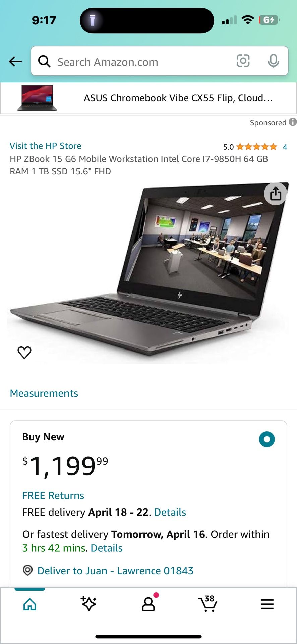Open camera lens search icon
This screenshot has width=297, height=644.
[243, 61]
